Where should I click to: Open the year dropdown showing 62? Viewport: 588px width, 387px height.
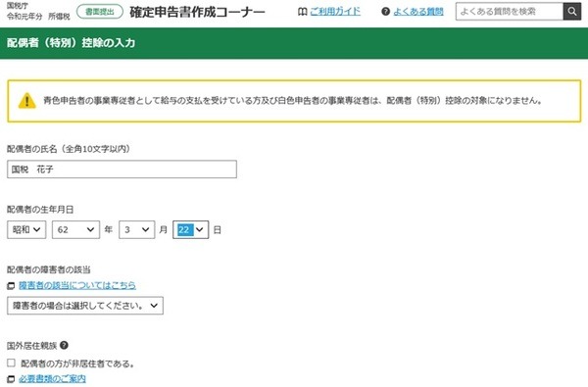click(75, 229)
